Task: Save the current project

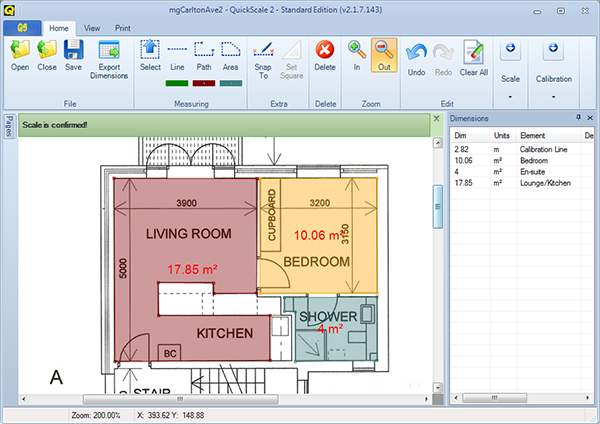Action: 73,55
